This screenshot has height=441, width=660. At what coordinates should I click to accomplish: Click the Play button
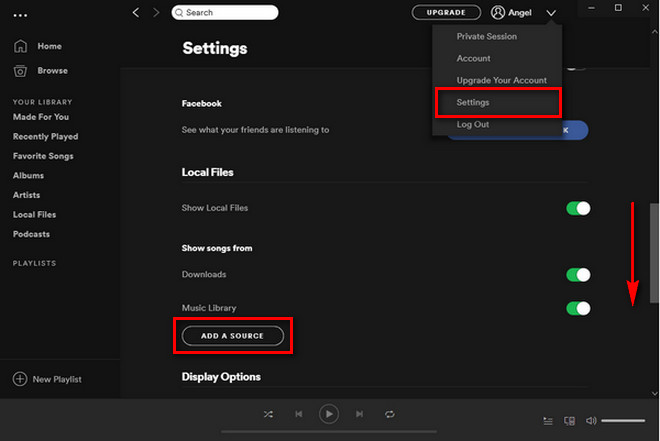tap(329, 414)
